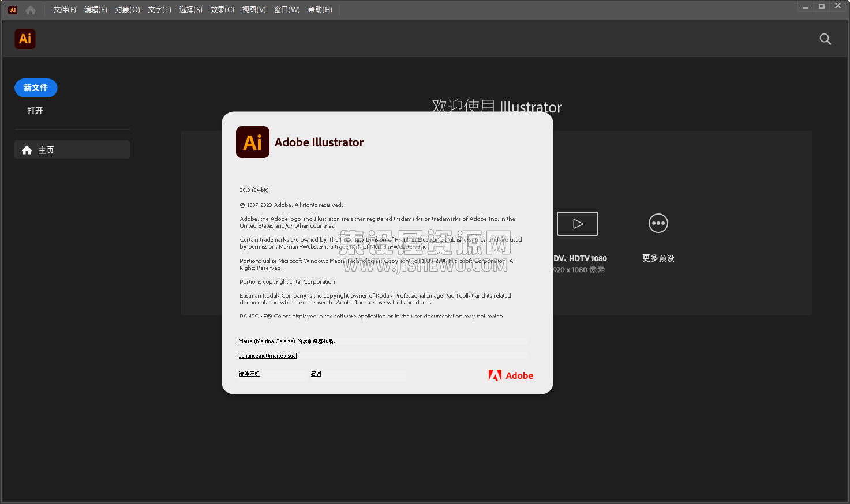Open the Object (对象) menu
Image resolution: width=850 pixels, height=504 pixels.
point(128,10)
